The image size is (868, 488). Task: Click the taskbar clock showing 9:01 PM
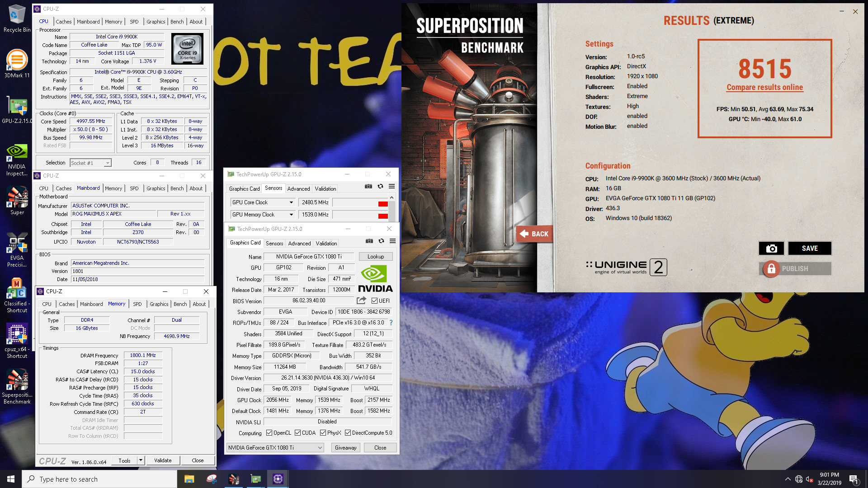(x=829, y=479)
